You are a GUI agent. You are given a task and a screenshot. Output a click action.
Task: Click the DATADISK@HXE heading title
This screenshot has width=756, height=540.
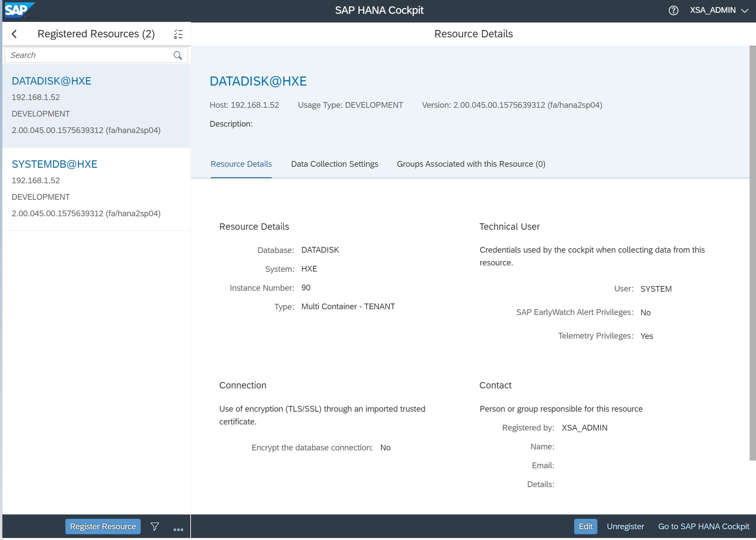(x=258, y=81)
